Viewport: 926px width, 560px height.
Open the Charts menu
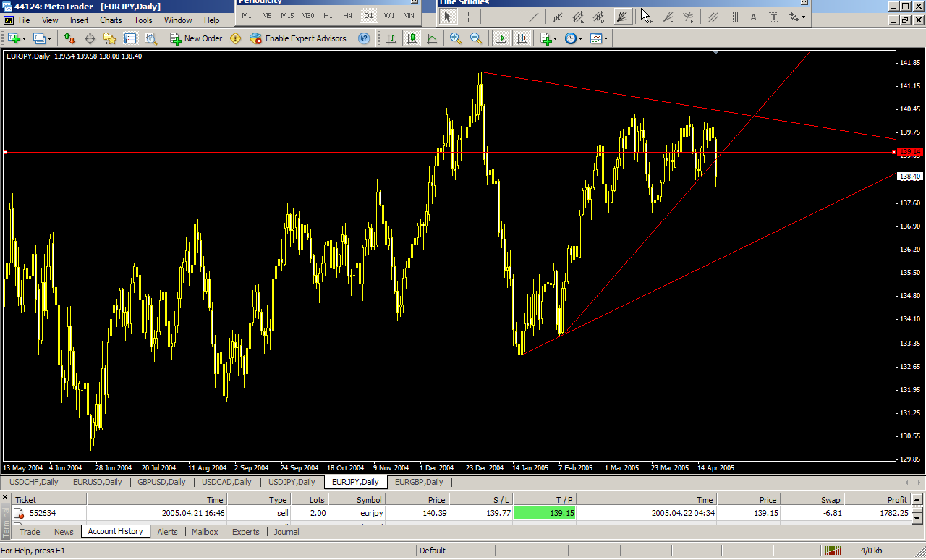tap(111, 20)
